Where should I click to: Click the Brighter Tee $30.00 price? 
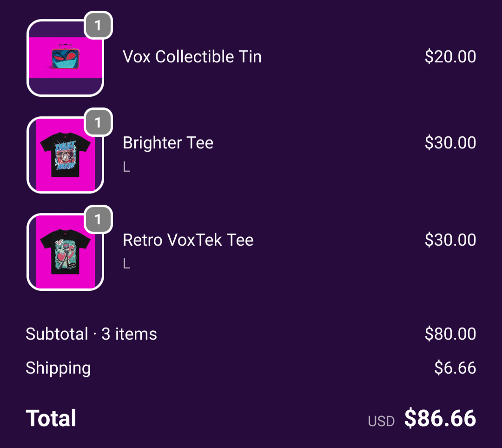pos(450,143)
